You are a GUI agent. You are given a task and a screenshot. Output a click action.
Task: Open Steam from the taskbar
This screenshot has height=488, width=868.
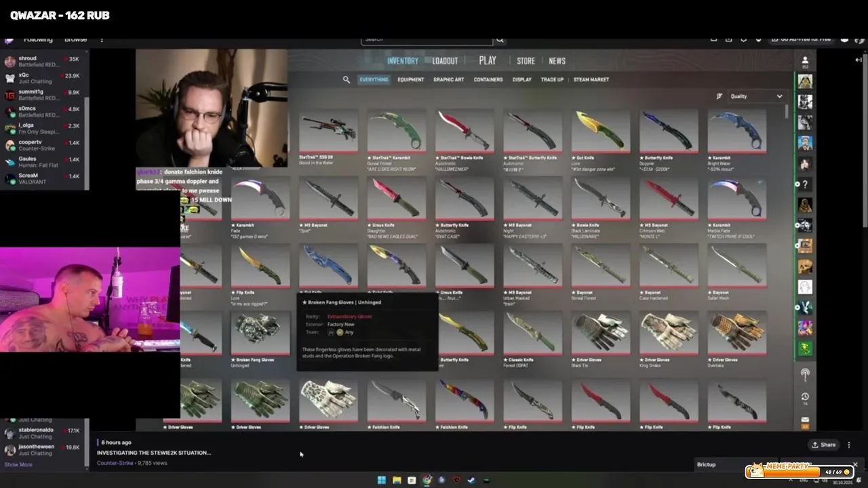471,480
